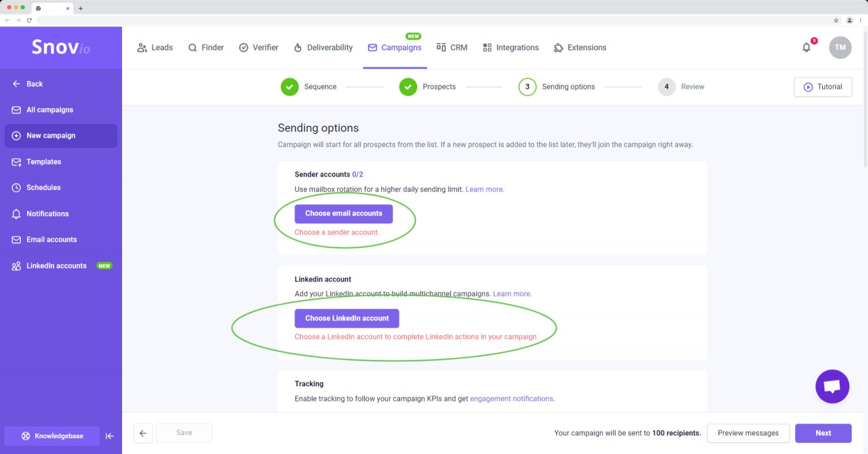The width and height of the screenshot is (868, 454).
Task: Click browser back arrow
Action: pos(7,20)
